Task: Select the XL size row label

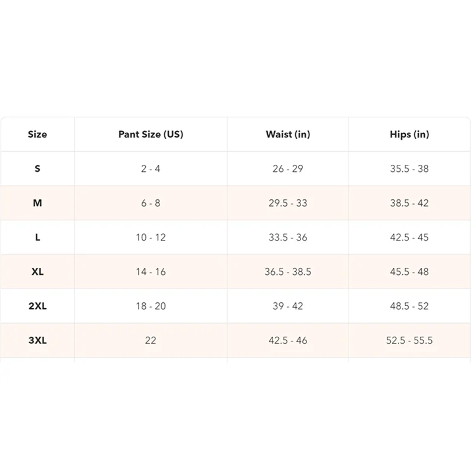Action: point(37,272)
